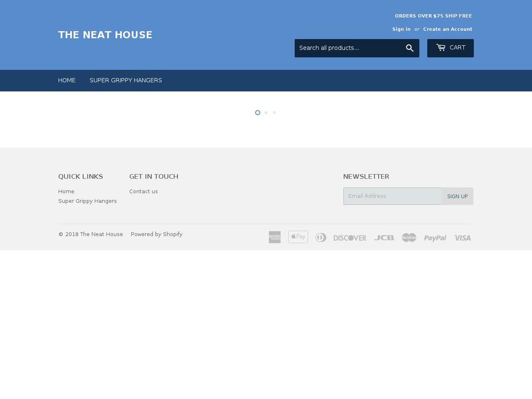
Task: Click the newsletter Sign Up button
Action: pyautogui.click(x=457, y=196)
